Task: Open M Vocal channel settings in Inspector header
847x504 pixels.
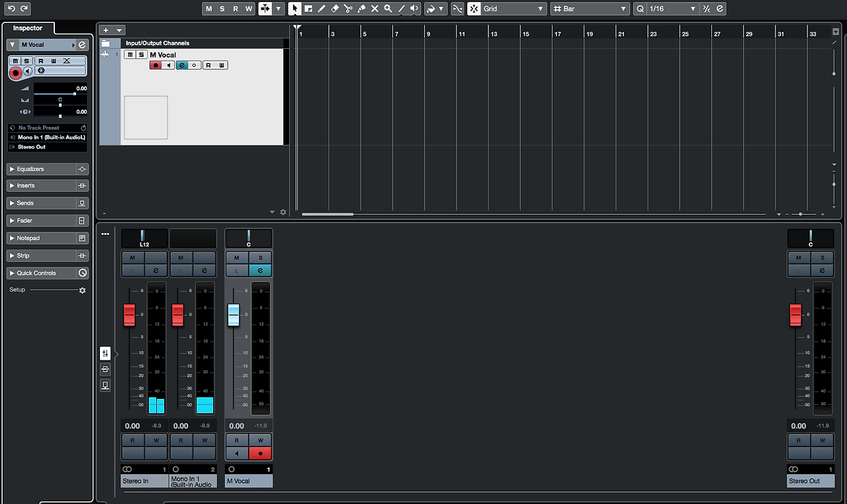Action: [82, 45]
